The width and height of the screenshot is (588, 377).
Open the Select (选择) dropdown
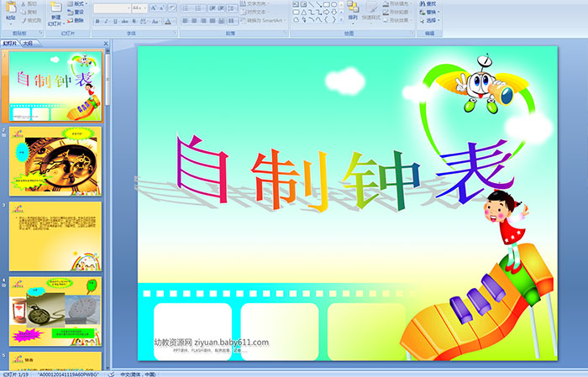coord(432,20)
